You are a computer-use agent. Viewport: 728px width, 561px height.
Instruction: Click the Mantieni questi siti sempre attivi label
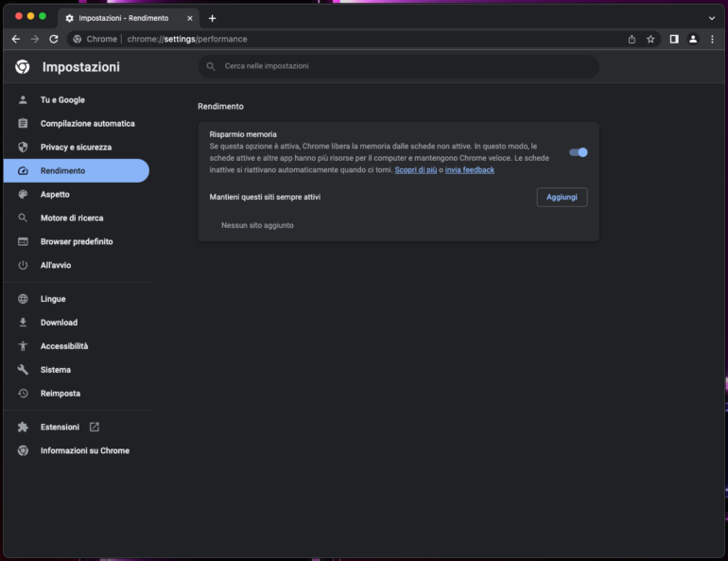[x=265, y=197]
